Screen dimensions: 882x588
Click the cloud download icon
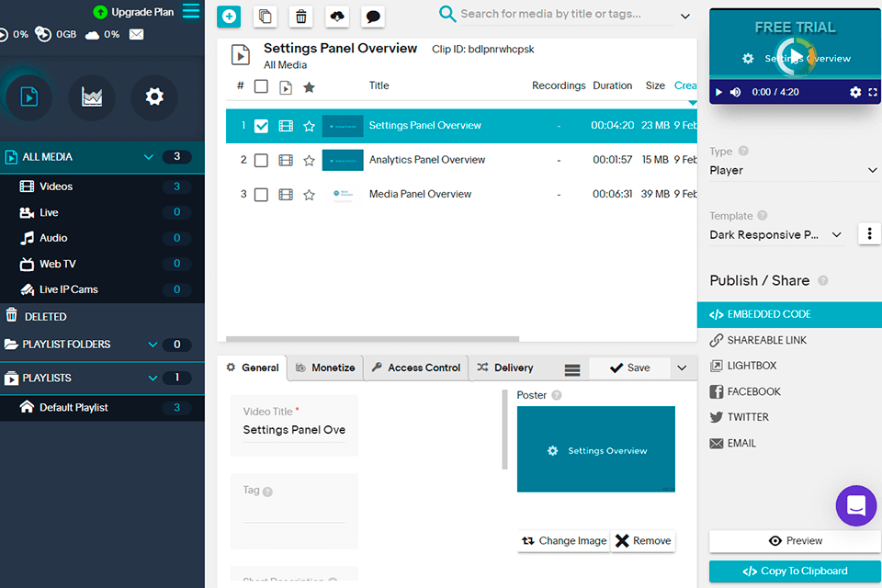(337, 17)
